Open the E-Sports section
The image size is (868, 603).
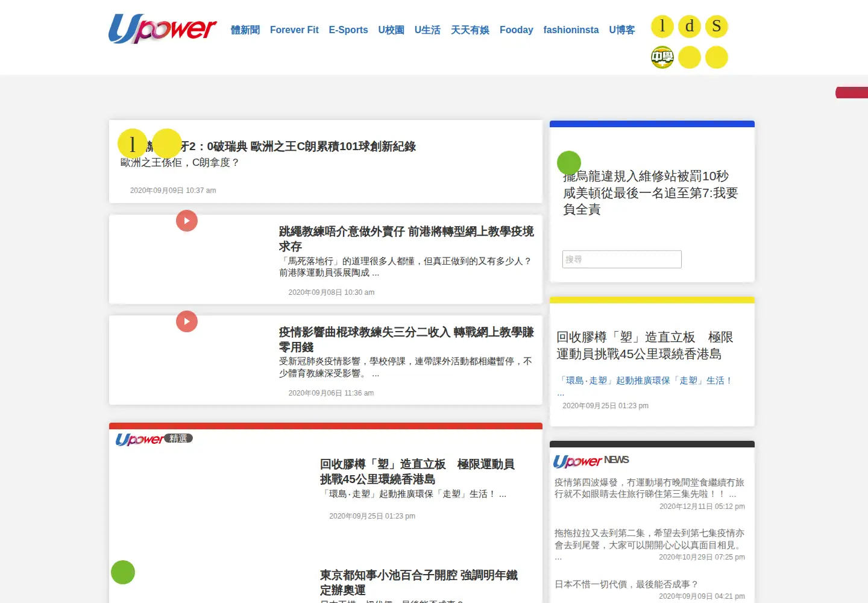[348, 30]
